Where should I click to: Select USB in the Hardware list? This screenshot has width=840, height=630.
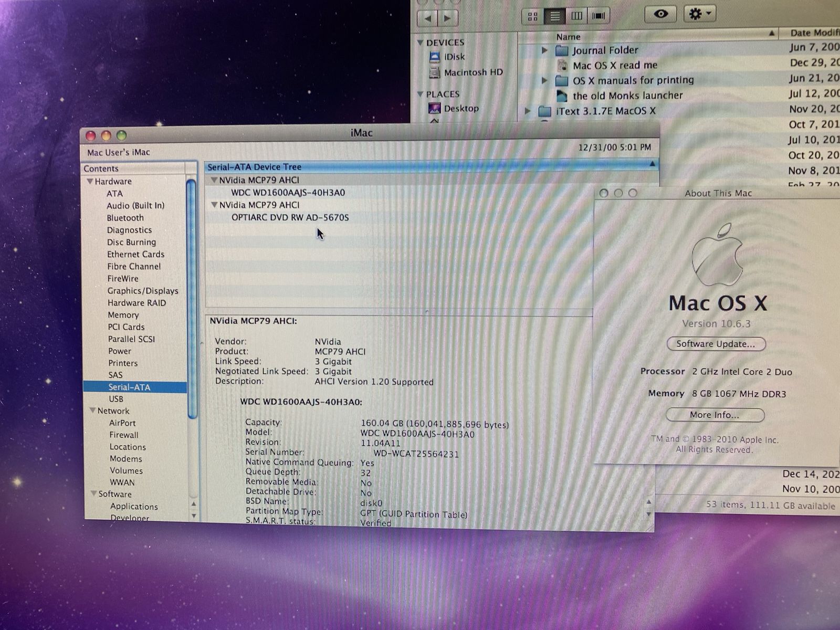116,398
